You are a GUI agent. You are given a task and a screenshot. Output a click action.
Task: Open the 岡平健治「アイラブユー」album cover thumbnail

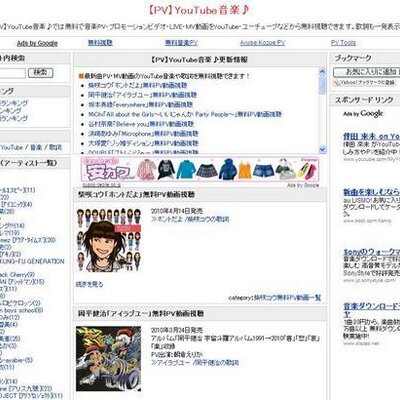tap(109, 359)
